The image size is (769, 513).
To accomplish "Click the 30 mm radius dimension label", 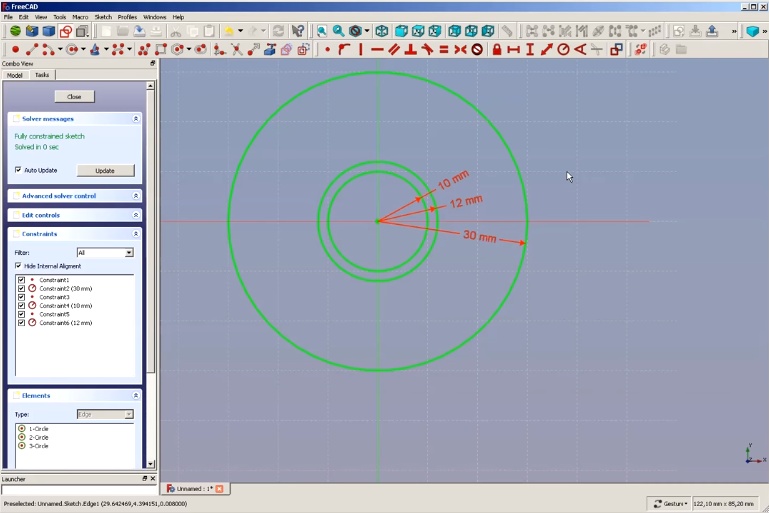I will point(480,236).
